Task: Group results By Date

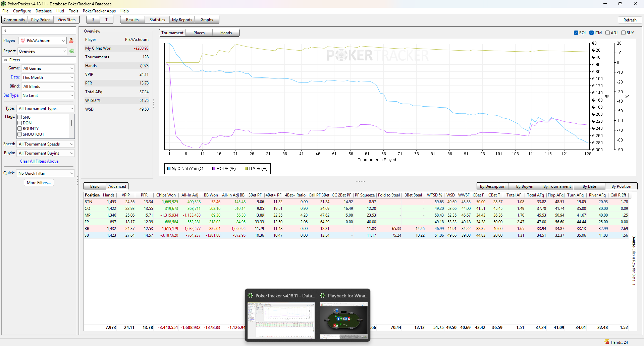Action: [x=589, y=186]
